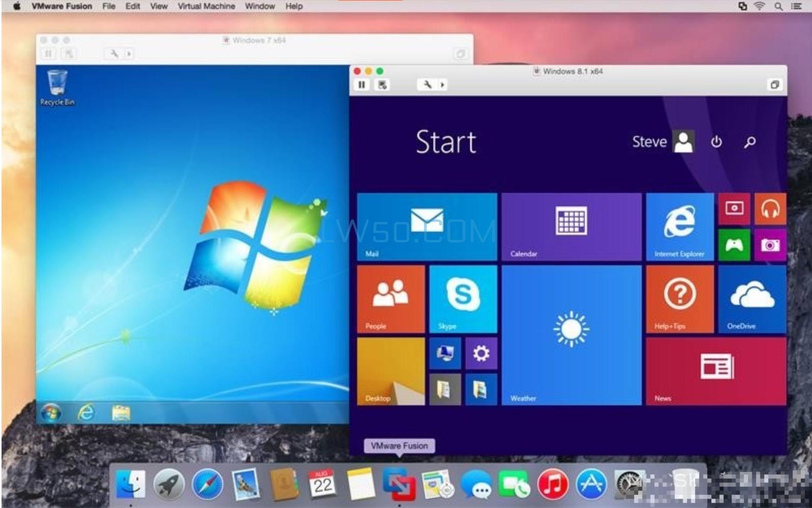The height and width of the screenshot is (508, 812).
Task: Open the Recycle Bin in Windows 7
Action: coord(57,88)
